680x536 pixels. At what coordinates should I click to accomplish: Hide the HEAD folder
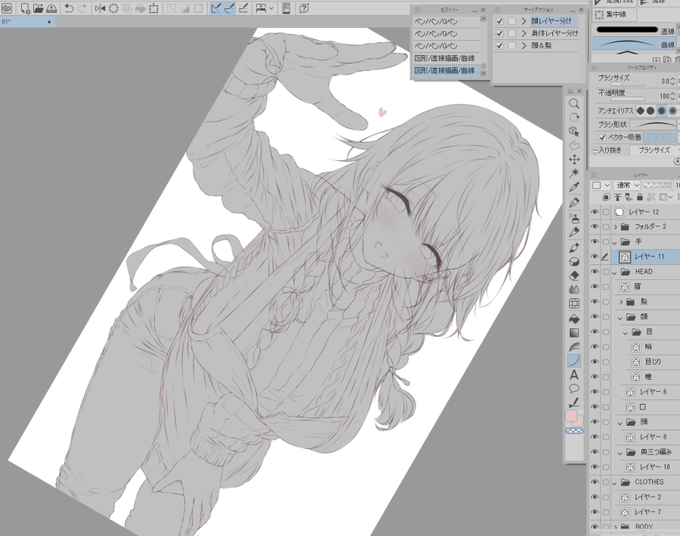tap(595, 271)
